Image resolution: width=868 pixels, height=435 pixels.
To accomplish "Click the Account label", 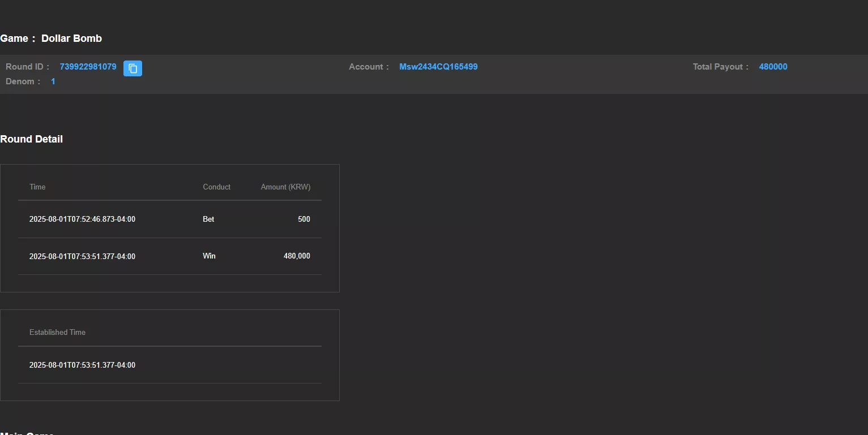I will [369, 67].
